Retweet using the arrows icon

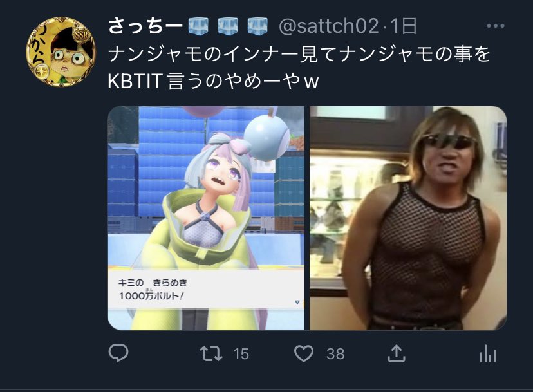[211, 353]
